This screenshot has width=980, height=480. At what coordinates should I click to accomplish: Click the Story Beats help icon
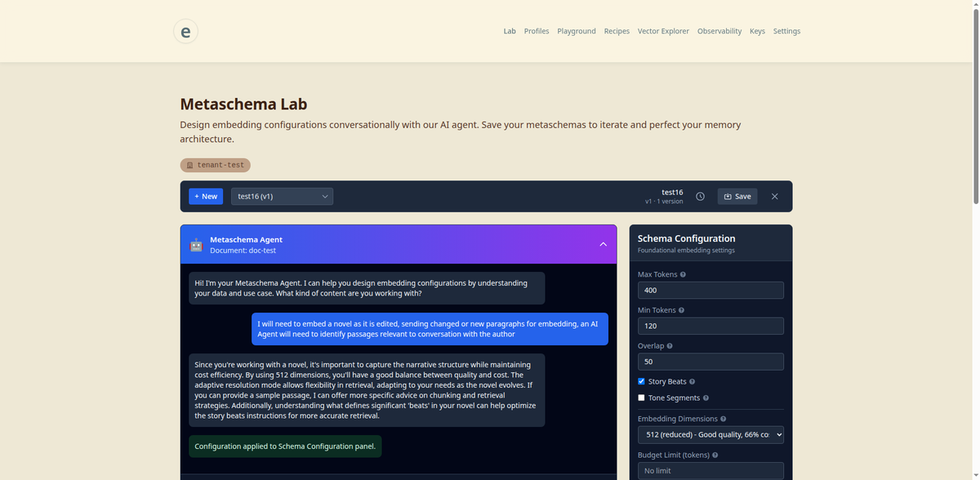691,381
